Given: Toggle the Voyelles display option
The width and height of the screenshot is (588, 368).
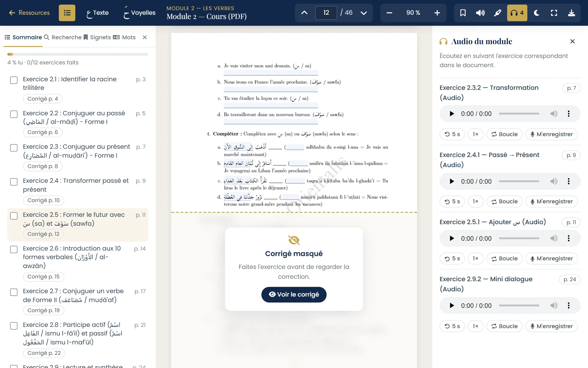Looking at the screenshot, I should point(139,13).
